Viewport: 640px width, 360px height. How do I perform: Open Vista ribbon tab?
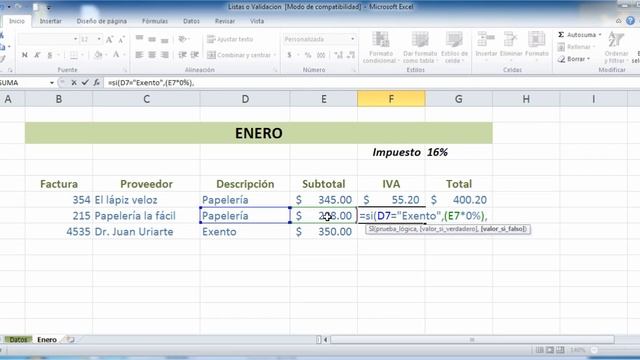coord(257,21)
